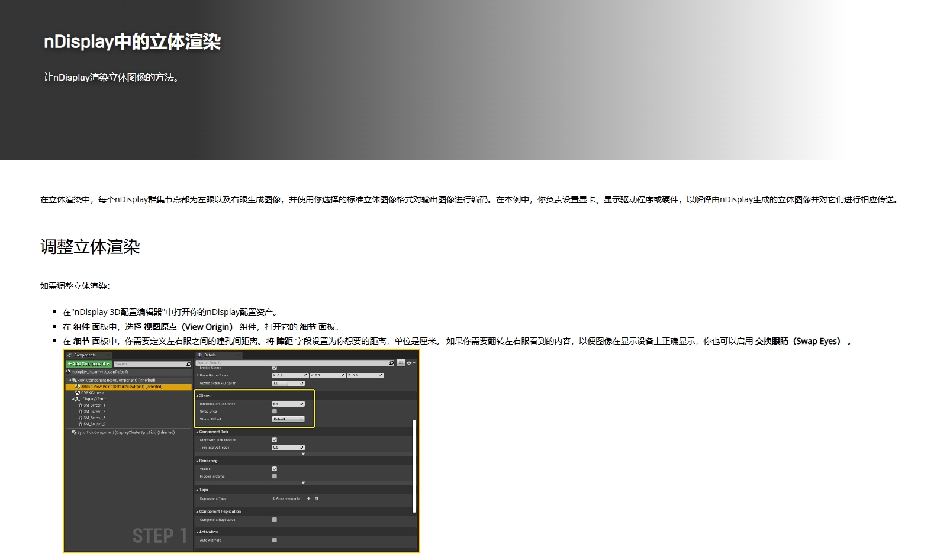This screenshot has width=937, height=560.
Task: Open the Stereo Offset Default dropdown
Action: [288, 419]
